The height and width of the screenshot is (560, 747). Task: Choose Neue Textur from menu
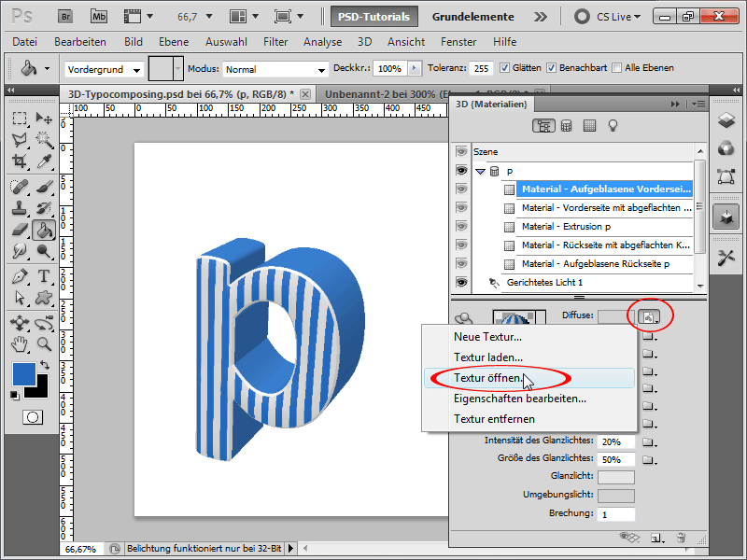[x=529, y=337]
